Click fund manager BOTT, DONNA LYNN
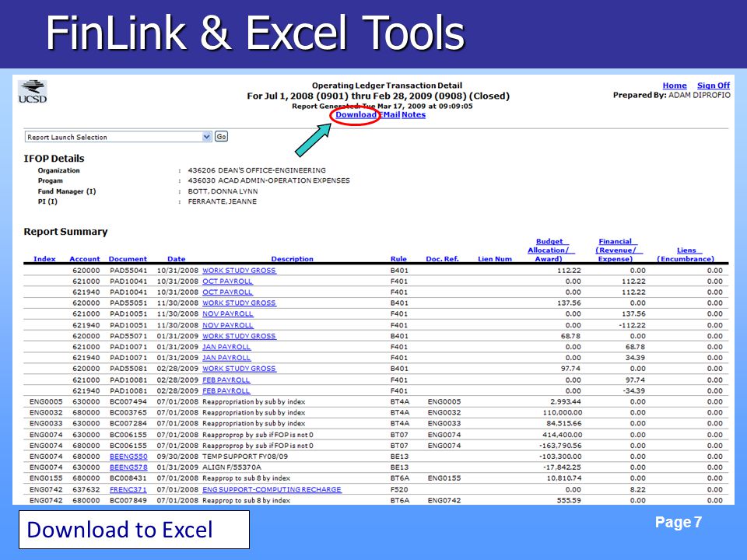 tap(223, 191)
